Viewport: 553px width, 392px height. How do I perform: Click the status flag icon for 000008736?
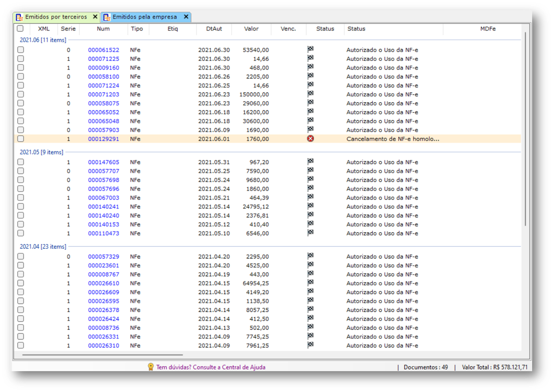click(x=310, y=327)
